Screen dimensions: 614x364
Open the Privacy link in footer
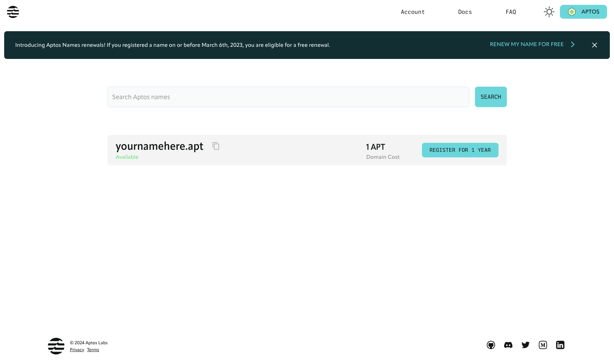(x=77, y=350)
